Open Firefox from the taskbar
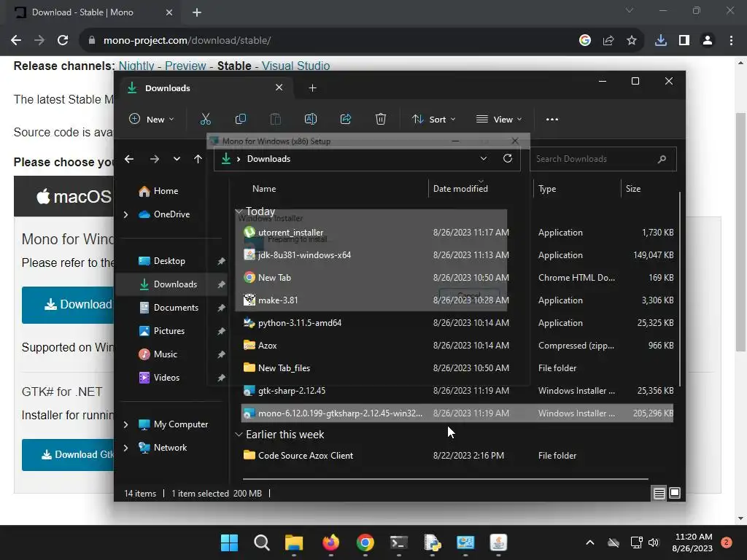The height and width of the screenshot is (560, 747). (330, 542)
